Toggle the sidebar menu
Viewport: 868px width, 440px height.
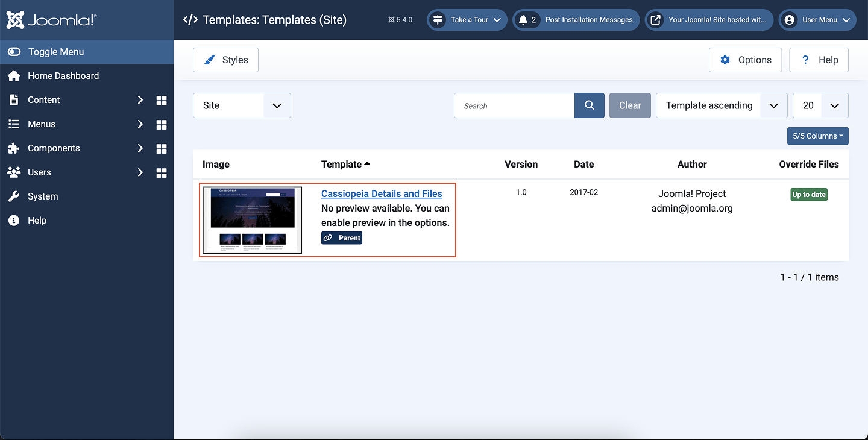tap(87, 52)
